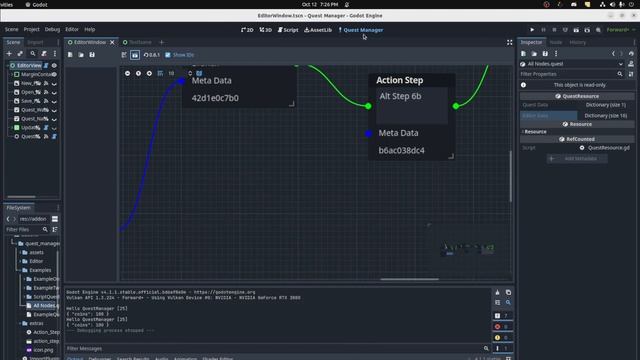Open the All Nodes.quest resource dropdown
This screenshot has height=360, width=640.
point(572,64)
